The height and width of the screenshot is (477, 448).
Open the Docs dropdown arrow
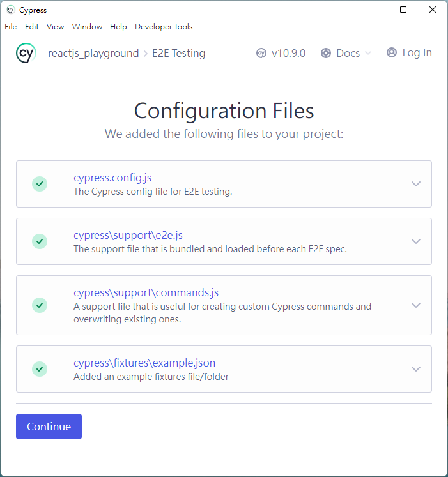368,54
